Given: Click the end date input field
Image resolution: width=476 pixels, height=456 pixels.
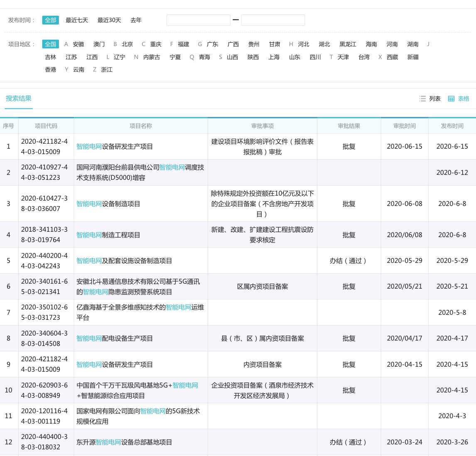Looking at the screenshot, I should pos(273,20).
